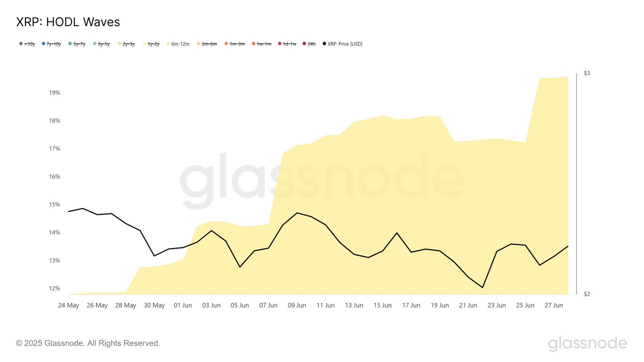Click the 2y-3y legend color dot

pyautogui.click(x=120, y=43)
